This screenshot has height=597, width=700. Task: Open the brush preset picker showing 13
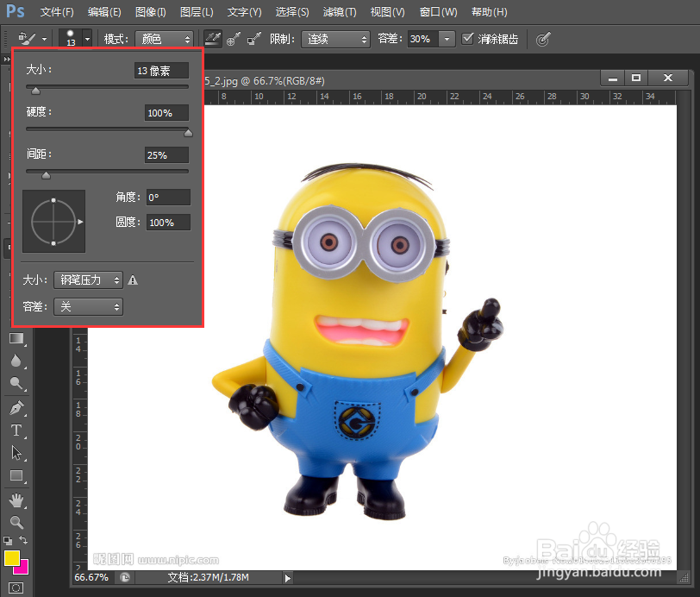(x=71, y=39)
